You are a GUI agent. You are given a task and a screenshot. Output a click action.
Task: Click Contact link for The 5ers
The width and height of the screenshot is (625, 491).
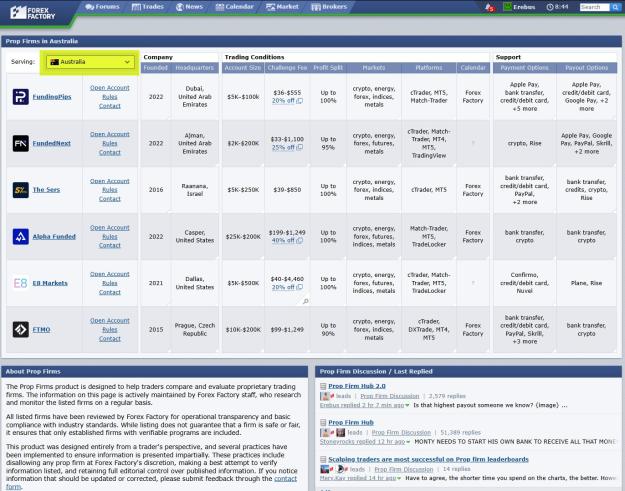[x=110, y=199]
